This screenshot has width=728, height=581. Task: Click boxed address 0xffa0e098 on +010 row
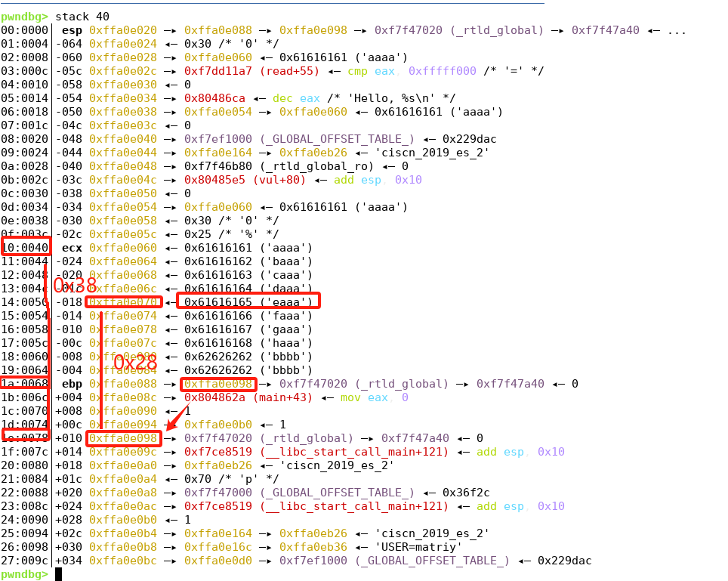(124, 438)
